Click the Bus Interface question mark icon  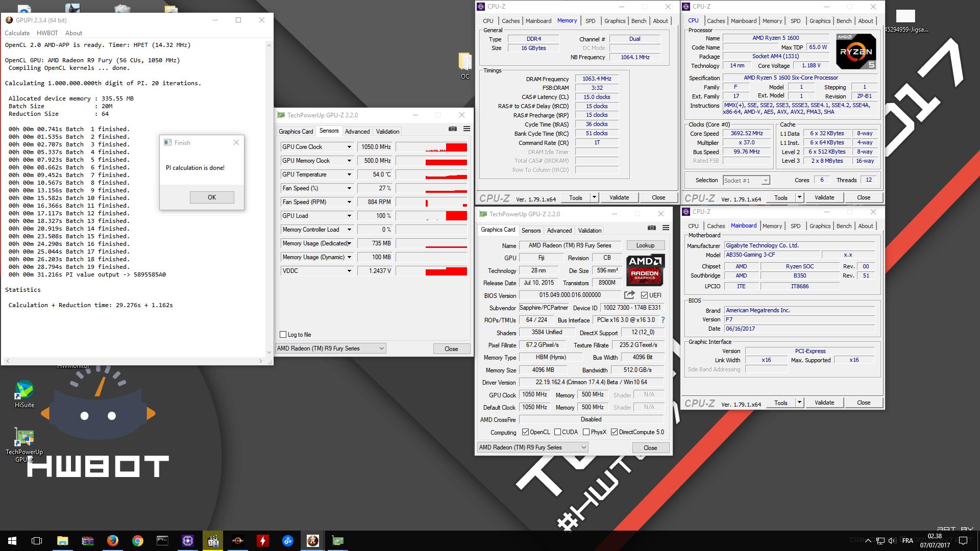coord(663,320)
